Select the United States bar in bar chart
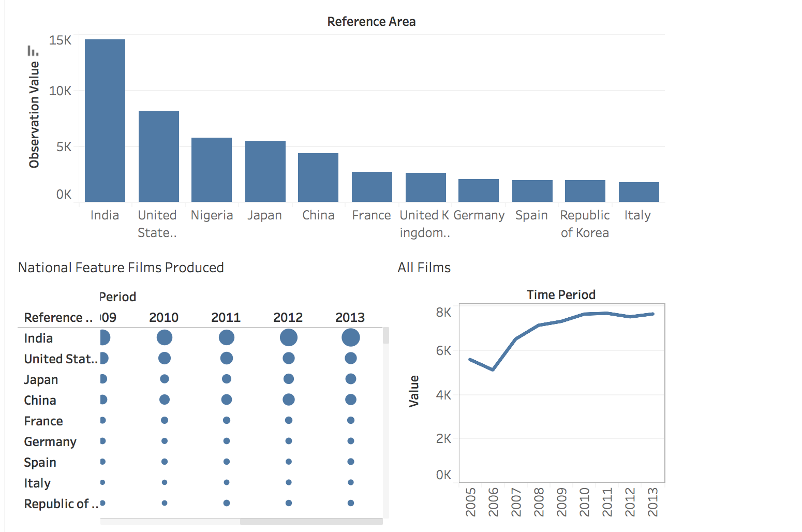The width and height of the screenshot is (802, 532). click(159, 156)
